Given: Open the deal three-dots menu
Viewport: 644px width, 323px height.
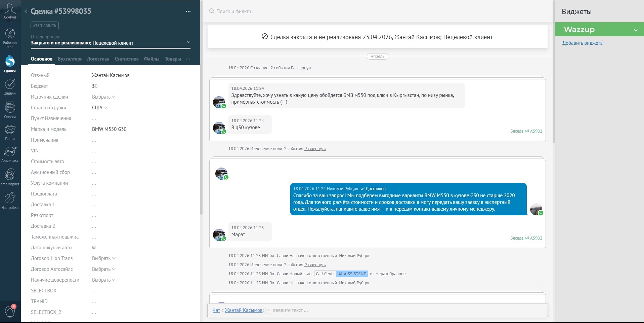Looking at the screenshot, I should pos(188,11).
